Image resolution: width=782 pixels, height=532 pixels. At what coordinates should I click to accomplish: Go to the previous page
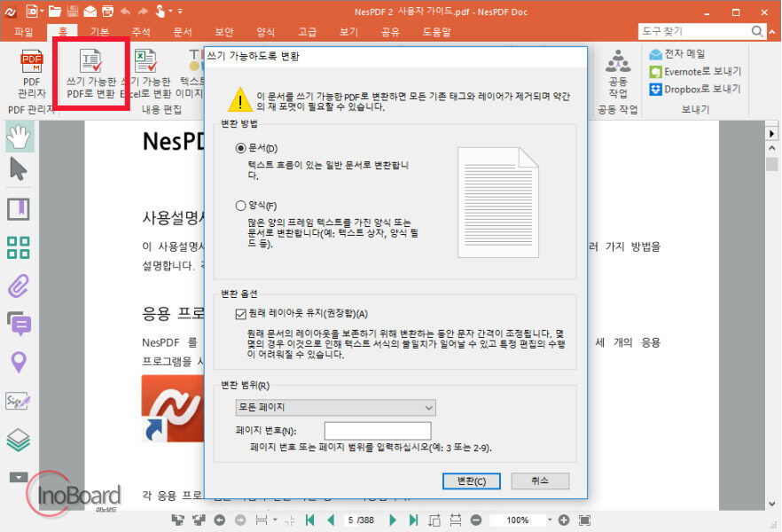331,520
